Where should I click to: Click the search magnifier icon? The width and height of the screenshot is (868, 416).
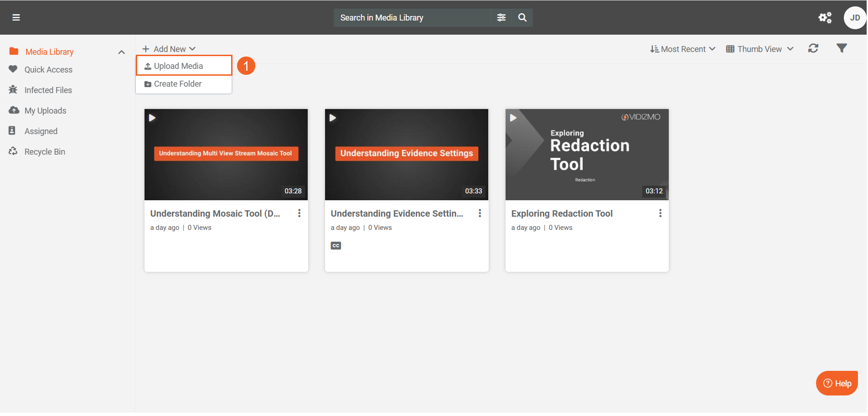click(522, 17)
